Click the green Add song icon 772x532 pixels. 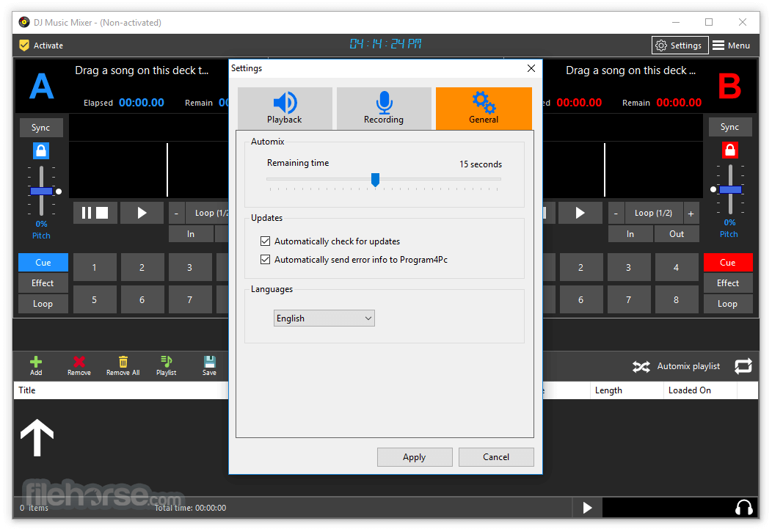pos(36,365)
